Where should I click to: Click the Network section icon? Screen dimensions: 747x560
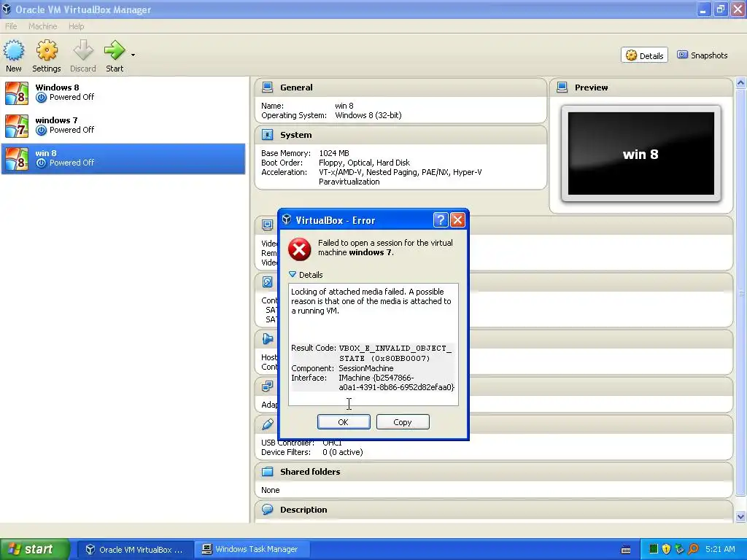coord(267,386)
